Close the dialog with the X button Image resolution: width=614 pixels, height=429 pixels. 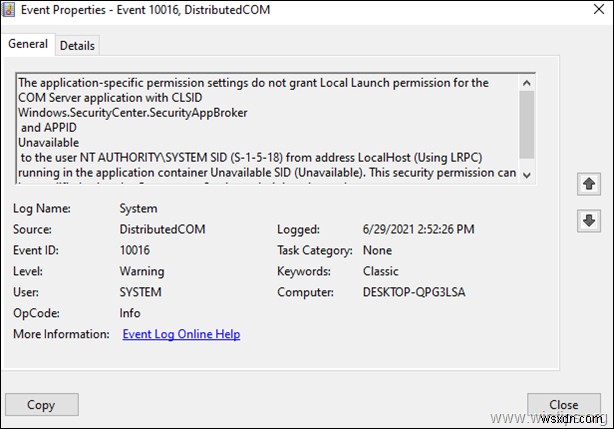[599, 9]
